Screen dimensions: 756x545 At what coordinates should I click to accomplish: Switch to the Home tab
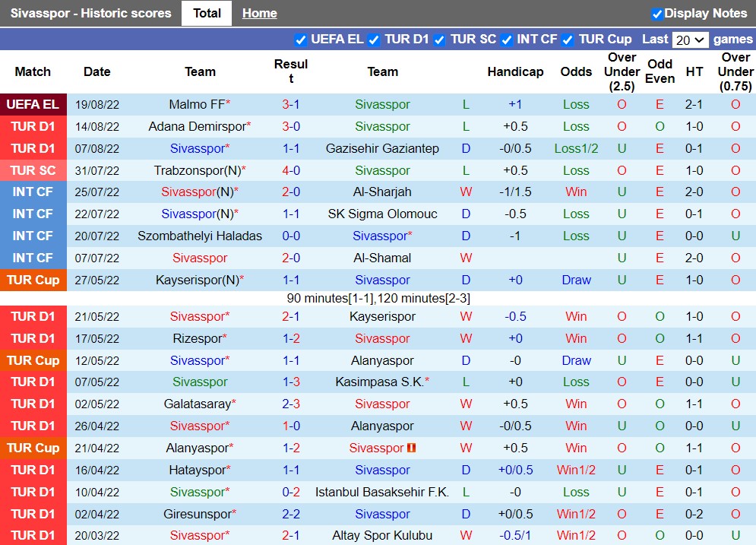(x=259, y=13)
